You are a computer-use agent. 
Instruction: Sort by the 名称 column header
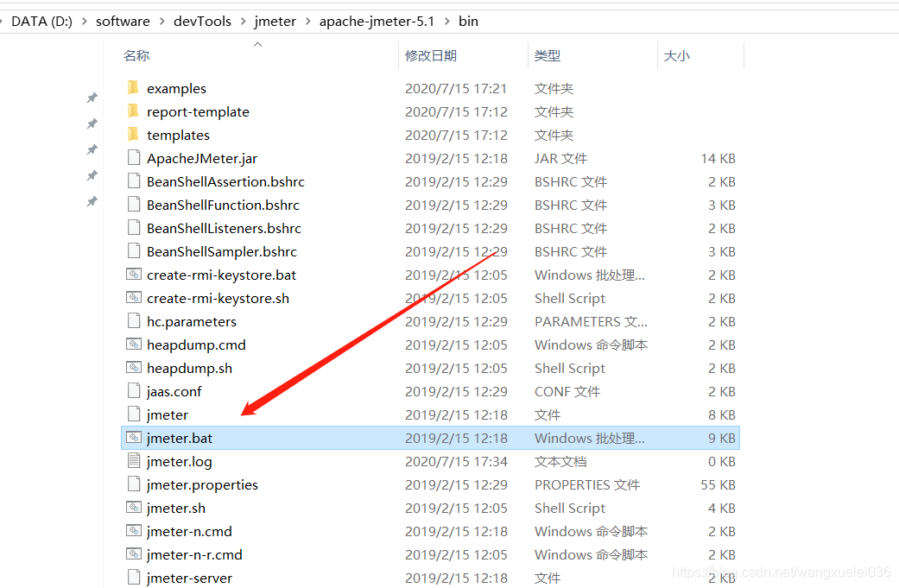136,55
